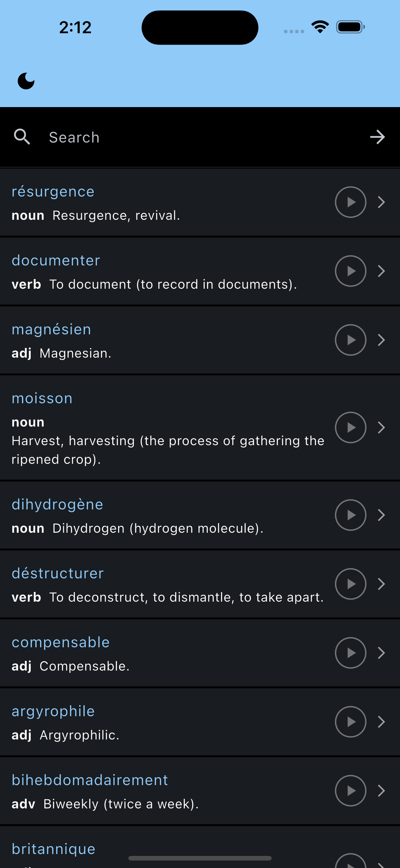
Task: Play audio for moisson
Action: coord(350,427)
